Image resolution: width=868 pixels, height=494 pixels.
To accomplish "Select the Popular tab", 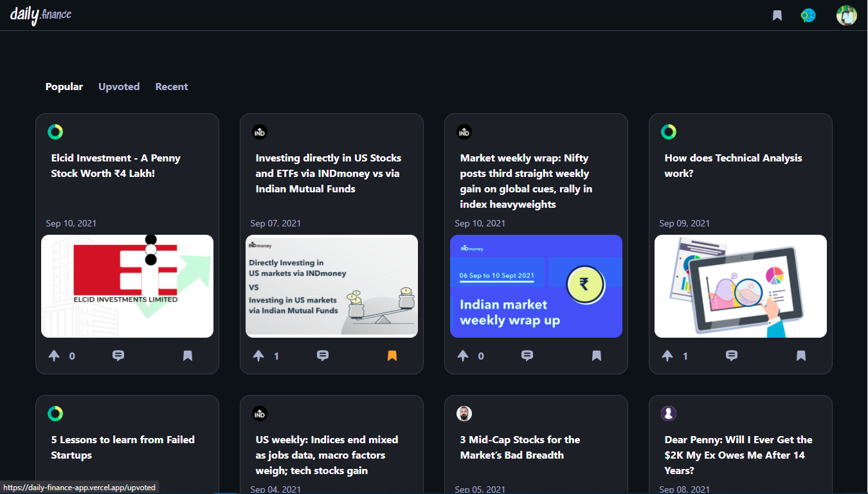I will click(64, 86).
